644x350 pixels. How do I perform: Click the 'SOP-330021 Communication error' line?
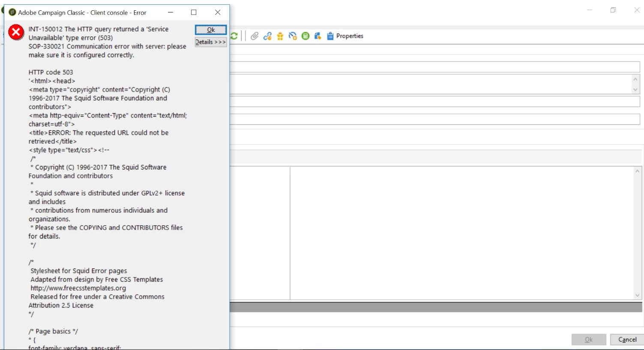coord(108,46)
